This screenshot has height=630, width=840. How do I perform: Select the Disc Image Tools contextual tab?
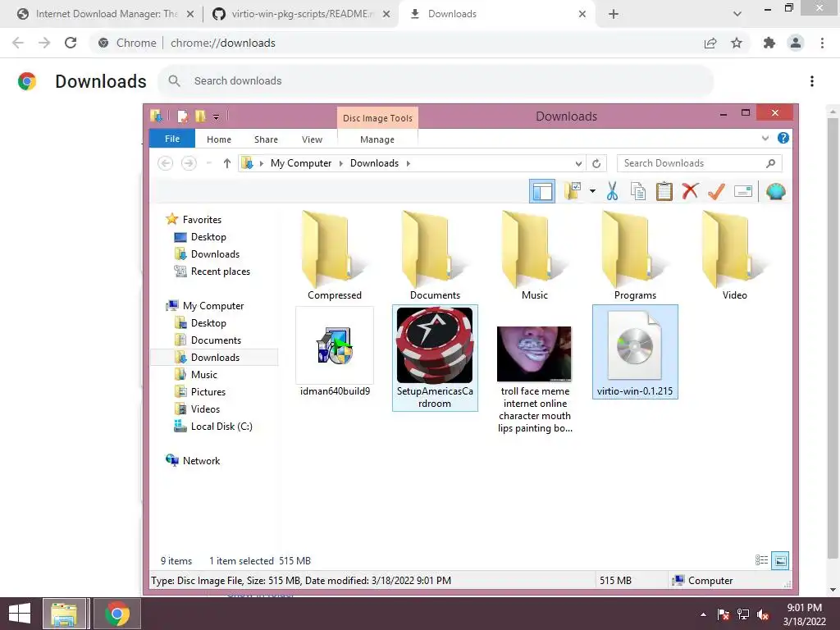377,118
